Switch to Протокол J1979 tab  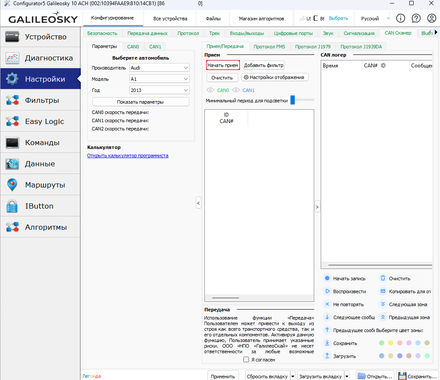tap(313, 47)
